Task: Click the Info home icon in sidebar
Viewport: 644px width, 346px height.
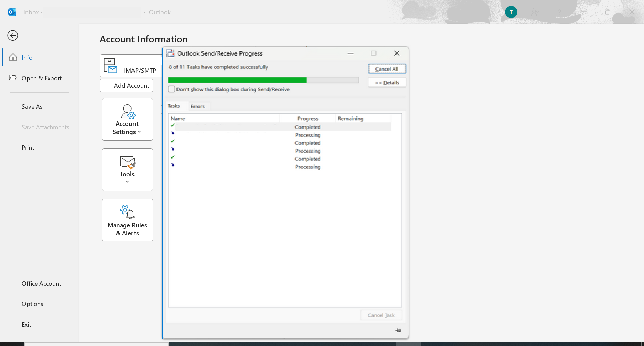Action: pos(13,57)
